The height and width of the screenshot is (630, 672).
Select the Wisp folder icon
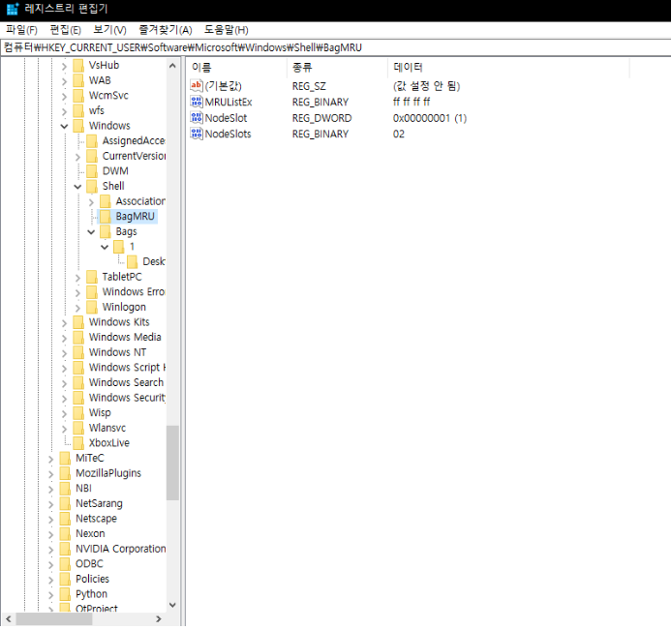[78, 413]
